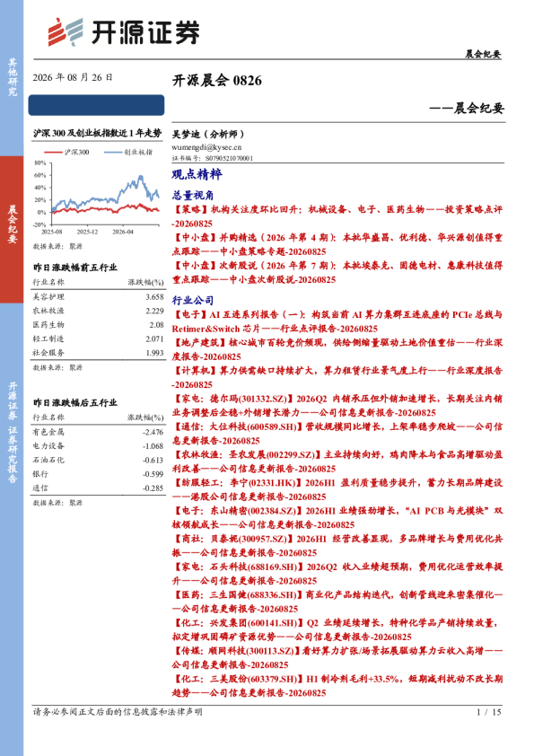Screen dimensions: 534x756
Task: Open the 【计算机】算力供需缺口持续扩大 link
Action: pos(337,377)
